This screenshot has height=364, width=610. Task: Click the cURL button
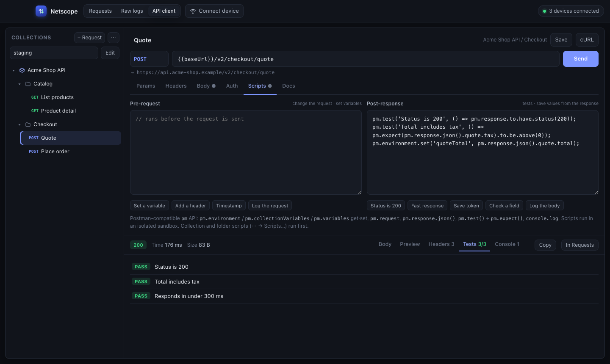point(587,40)
